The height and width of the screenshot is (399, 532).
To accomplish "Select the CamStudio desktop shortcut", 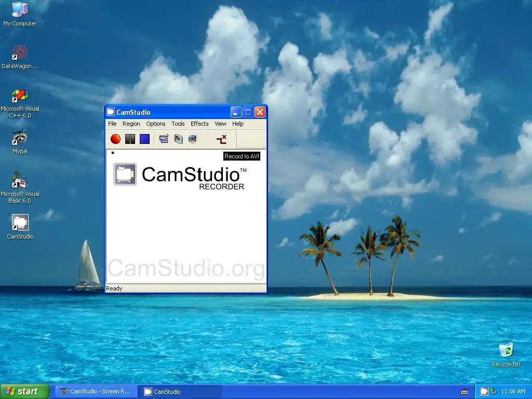I will [x=20, y=227].
